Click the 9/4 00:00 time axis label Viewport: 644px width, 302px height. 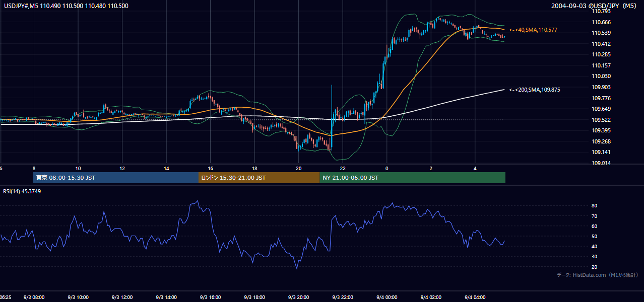[x=387, y=297]
